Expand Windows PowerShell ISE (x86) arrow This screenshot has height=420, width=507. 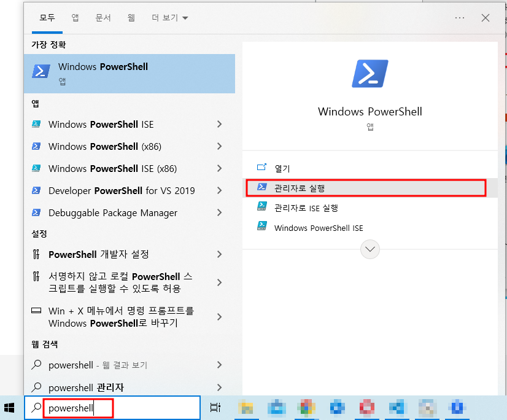220,168
